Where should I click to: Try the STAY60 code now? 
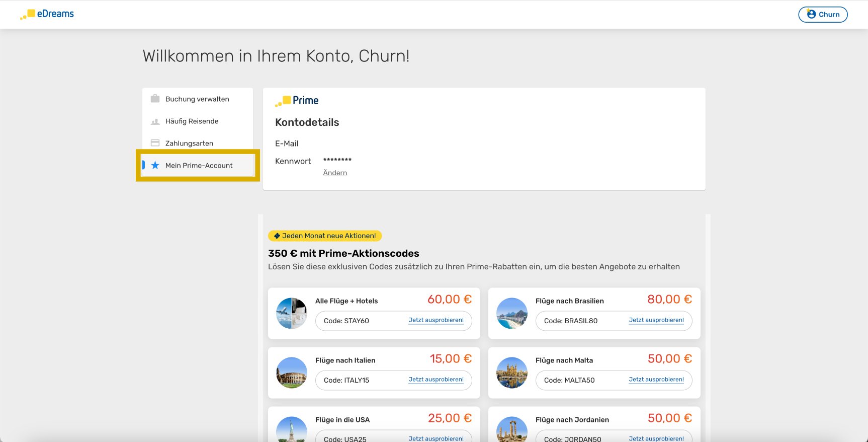point(436,320)
